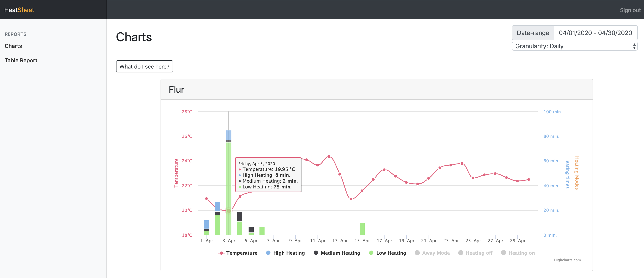Image resolution: width=644 pixels, height=278 pixels.
Task: Click the temperature peak point on 12. Apr
Action: pos(329,157)
